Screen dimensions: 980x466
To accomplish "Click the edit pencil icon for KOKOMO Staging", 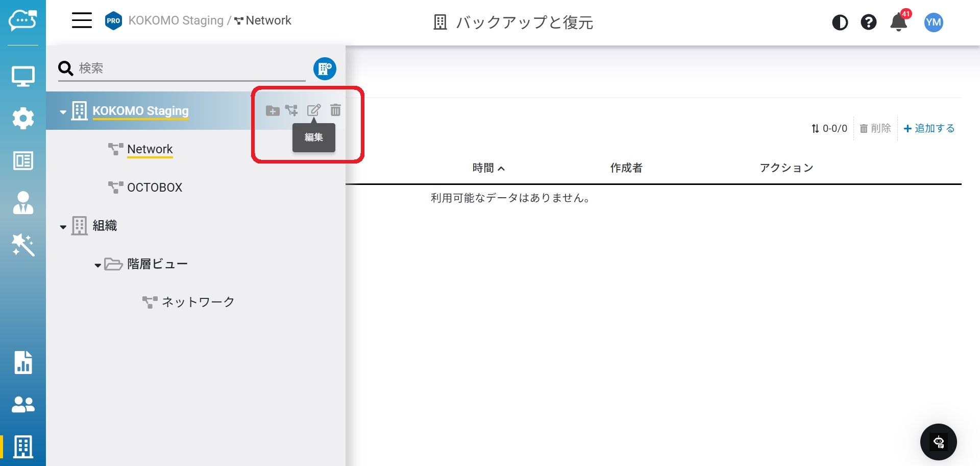I will 313,110.
